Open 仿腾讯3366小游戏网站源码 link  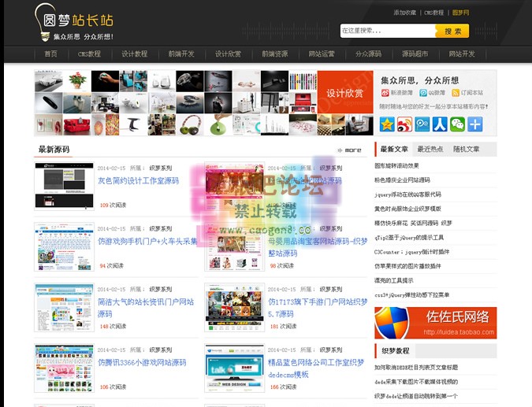[x=142, y=363]
